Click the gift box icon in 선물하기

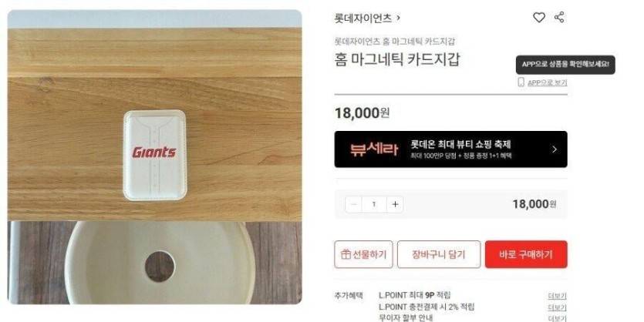(346, 254)
